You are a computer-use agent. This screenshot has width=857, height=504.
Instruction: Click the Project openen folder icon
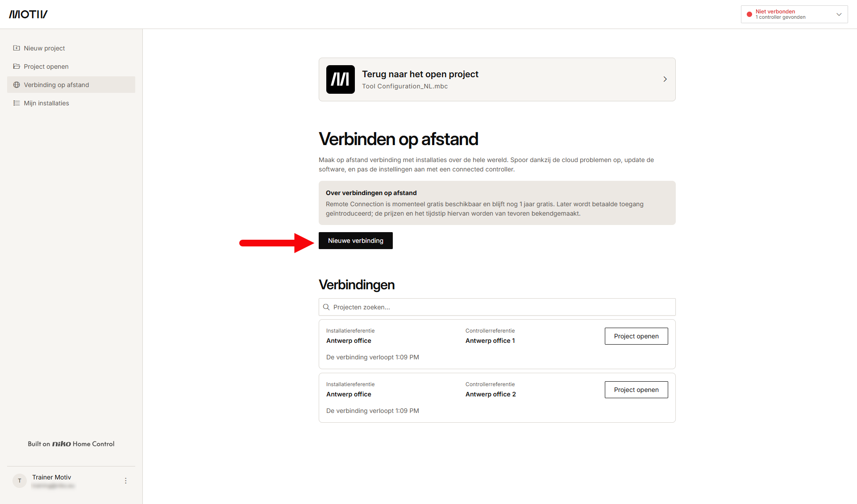click(x=17, y=67)
